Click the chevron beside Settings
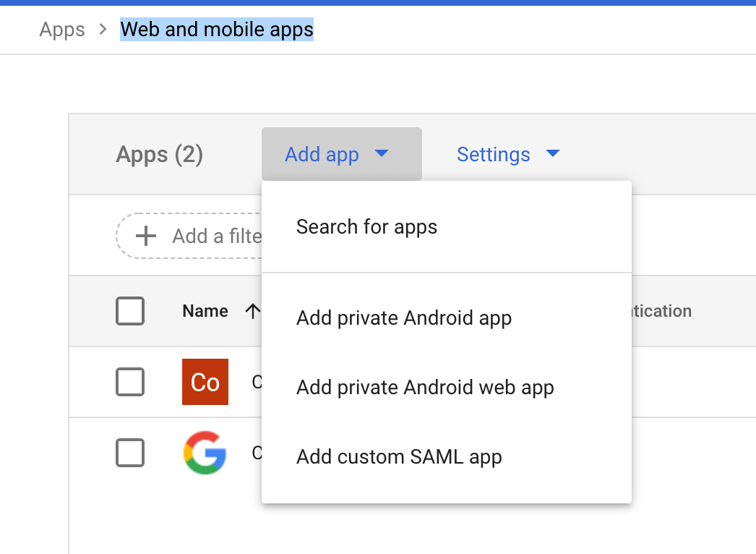 click(552, 153)
